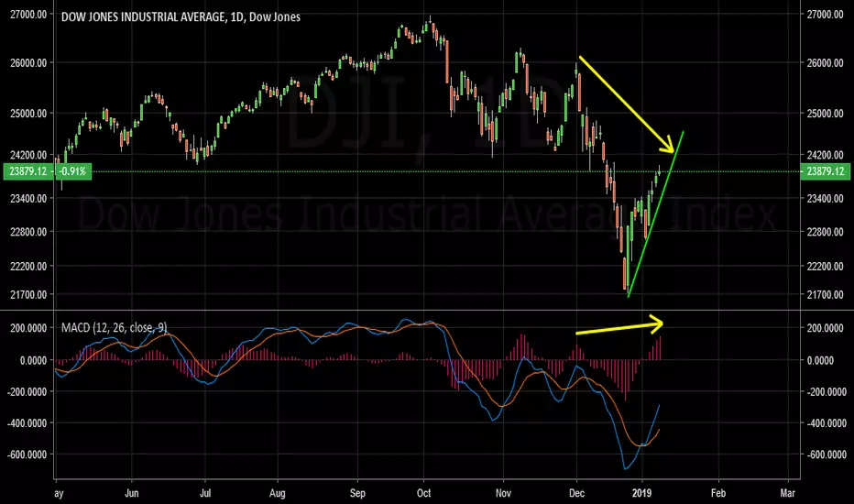
Task: Click the Jun label on time axis
Action: pyautogui.click(x=131, y=493)
